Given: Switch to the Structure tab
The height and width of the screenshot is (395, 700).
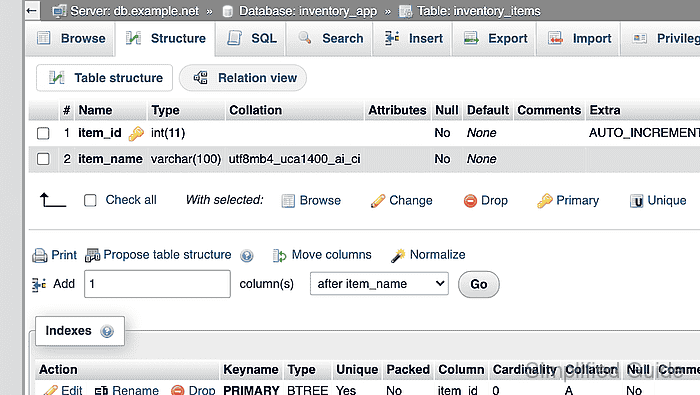Looking at the screenshot, I should pos(166,38).
